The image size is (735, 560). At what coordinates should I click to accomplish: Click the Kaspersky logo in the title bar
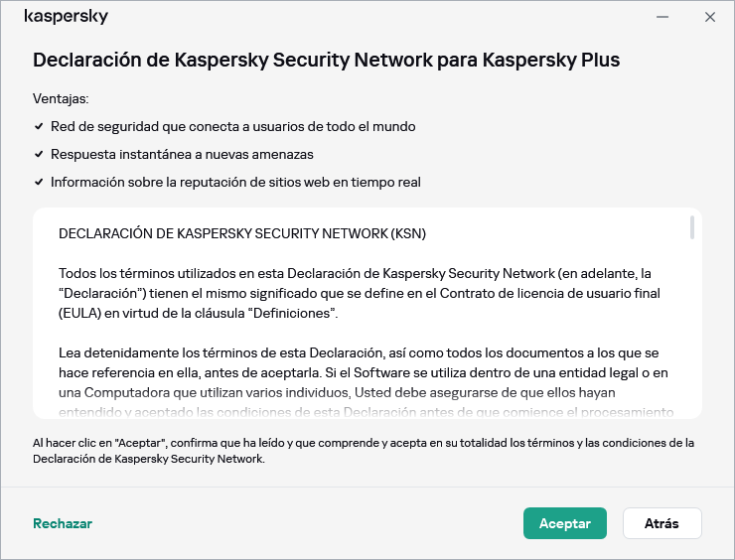(x=66, y=17)
